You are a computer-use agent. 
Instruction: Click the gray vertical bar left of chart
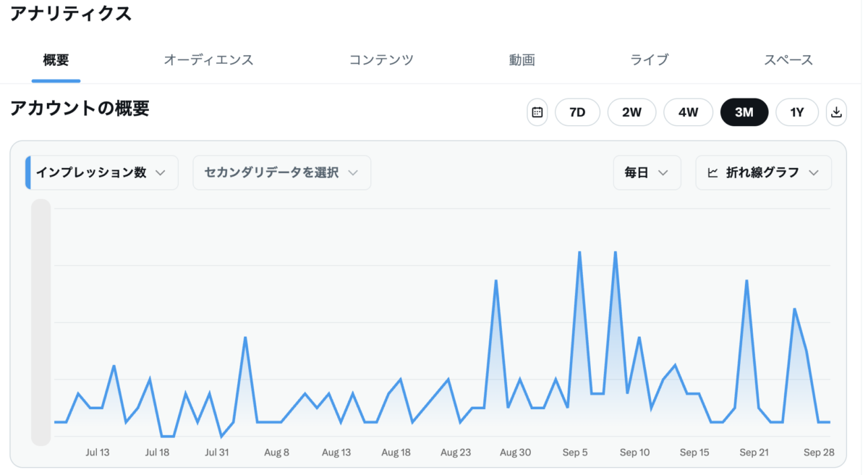point(41,322)
